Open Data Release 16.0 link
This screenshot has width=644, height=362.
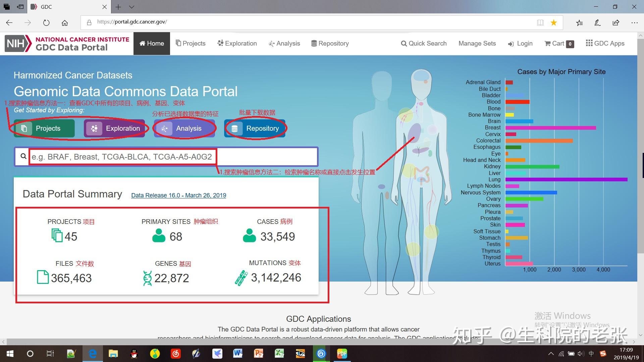point(178,195)
